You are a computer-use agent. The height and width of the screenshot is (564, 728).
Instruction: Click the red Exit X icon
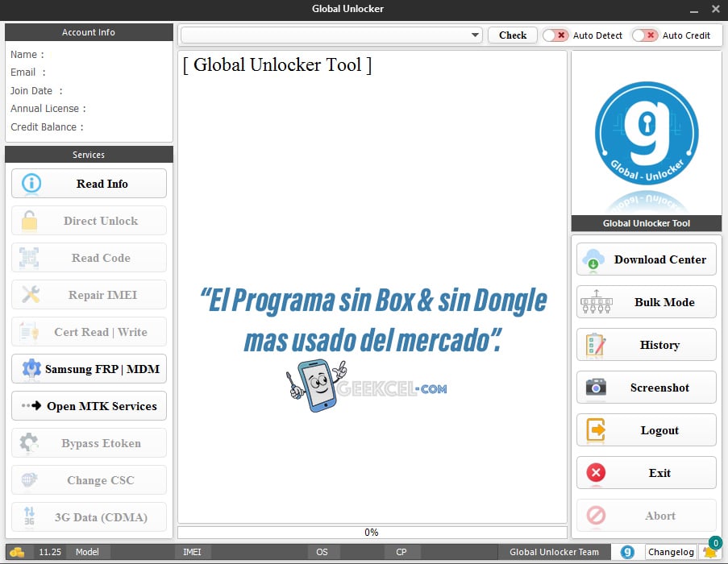point(596,473)
